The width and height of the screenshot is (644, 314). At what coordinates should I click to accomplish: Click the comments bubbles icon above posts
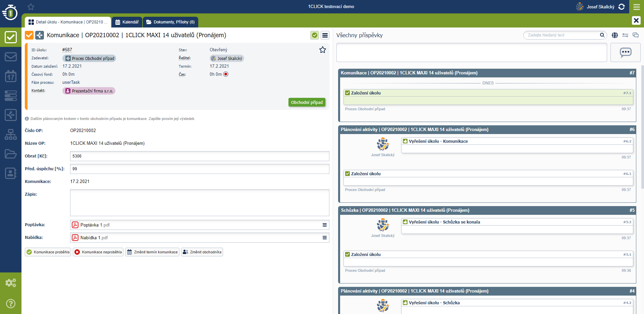click(636, 35)
